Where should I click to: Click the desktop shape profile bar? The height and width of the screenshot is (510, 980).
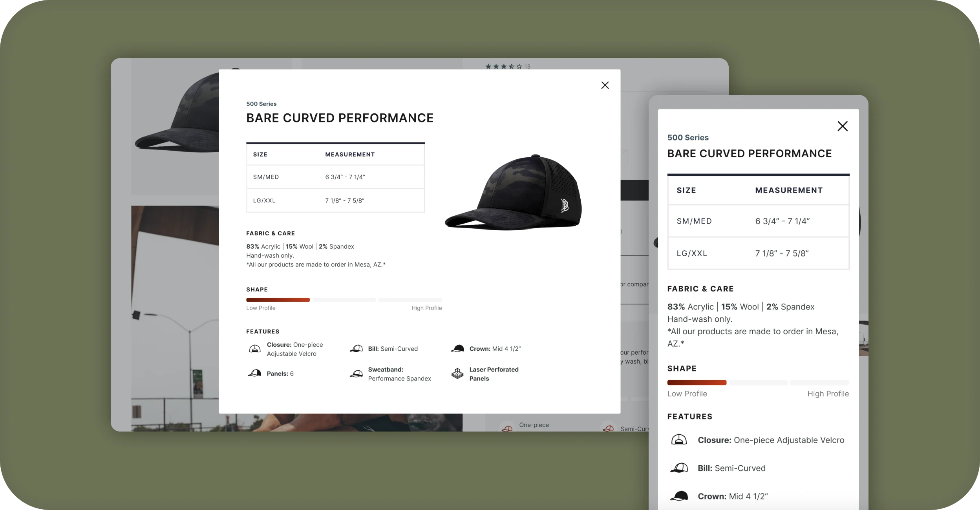coord(344,300)
